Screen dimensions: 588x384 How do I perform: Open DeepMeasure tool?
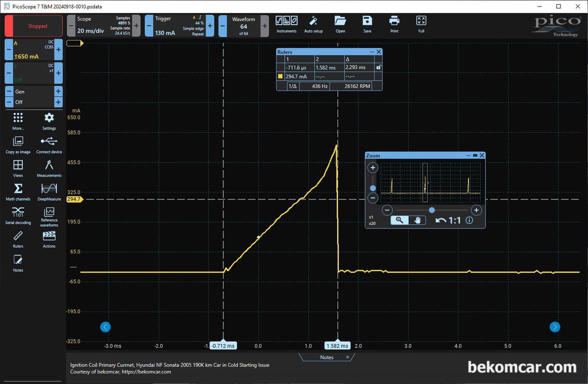point(49,192)
